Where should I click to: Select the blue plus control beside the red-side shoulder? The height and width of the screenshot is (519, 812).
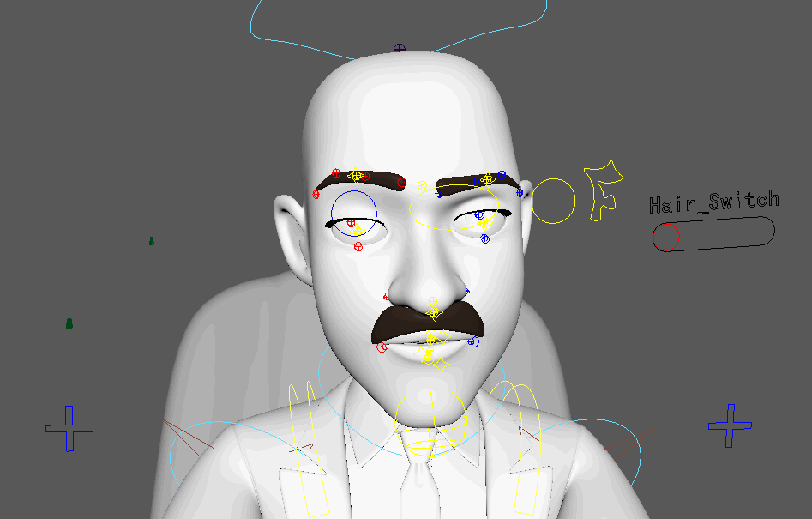pyautogui.click(x=69, y=429)
